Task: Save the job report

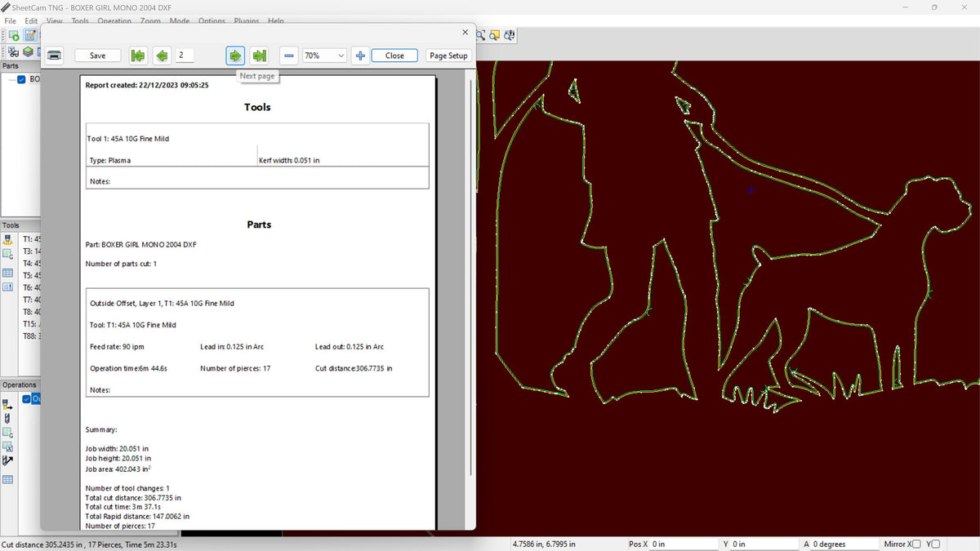Action: point(97,56)
